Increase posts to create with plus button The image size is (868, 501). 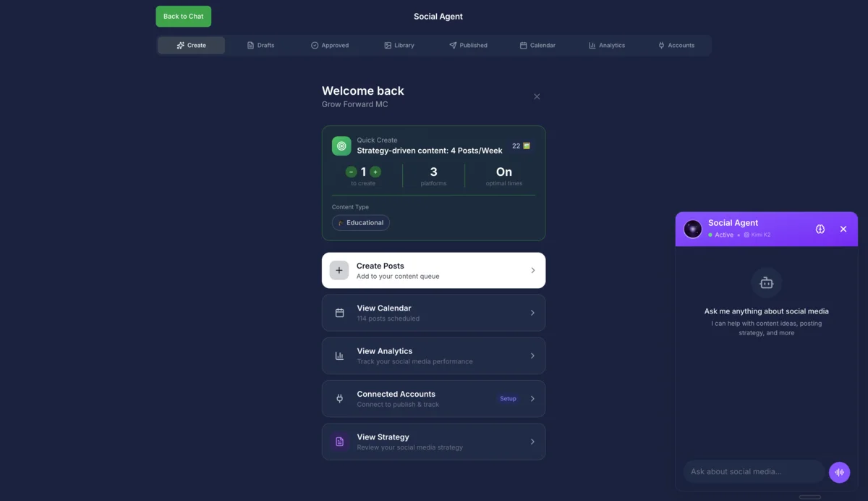[x=375, y=172]
